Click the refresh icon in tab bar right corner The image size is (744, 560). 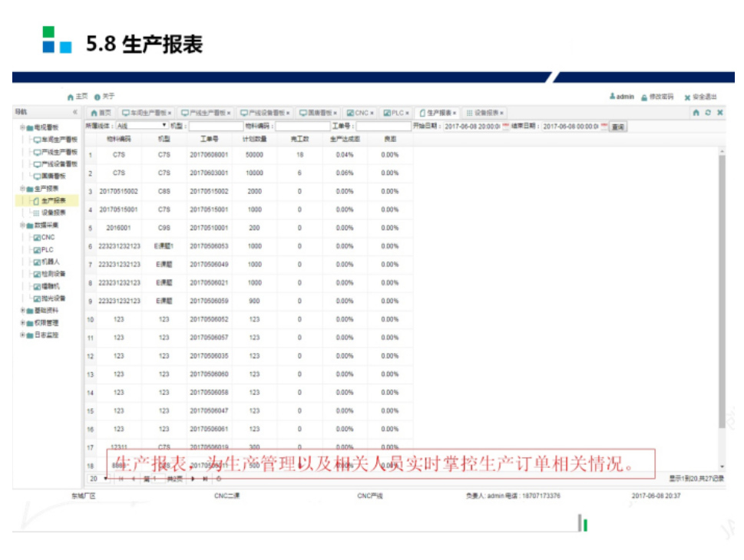tap(708, 113)
